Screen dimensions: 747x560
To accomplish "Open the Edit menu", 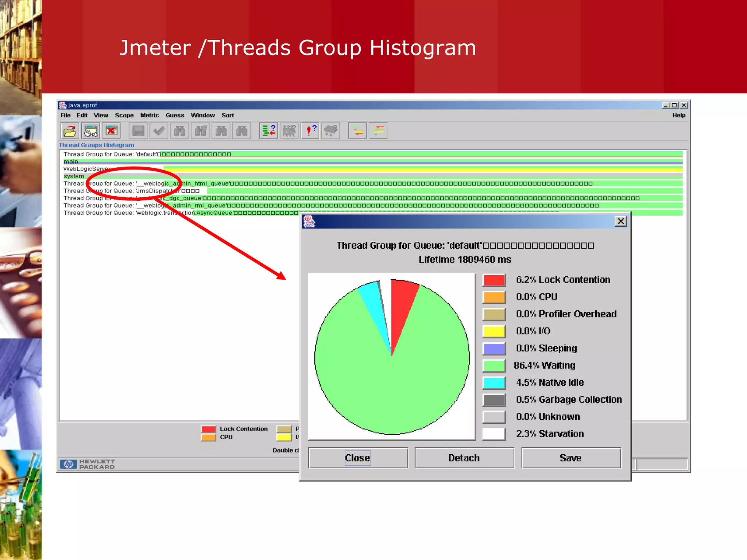I will (x=82, y=115).
